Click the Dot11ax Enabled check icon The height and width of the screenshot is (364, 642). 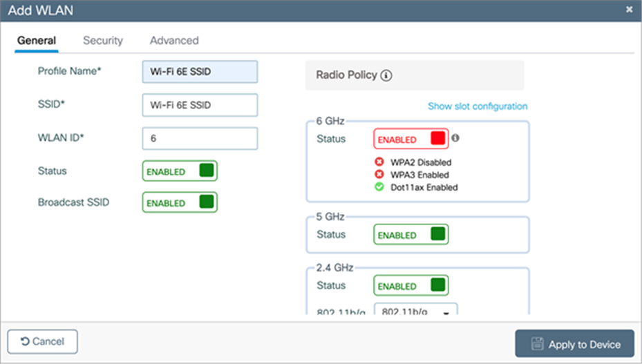(x=379, y=187)
